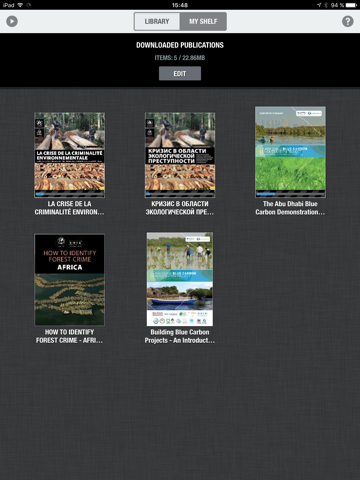Click How to Identify Forest Crime title
Image resolution: width=360 pixels, height=480 pixels.
point(69,336)
